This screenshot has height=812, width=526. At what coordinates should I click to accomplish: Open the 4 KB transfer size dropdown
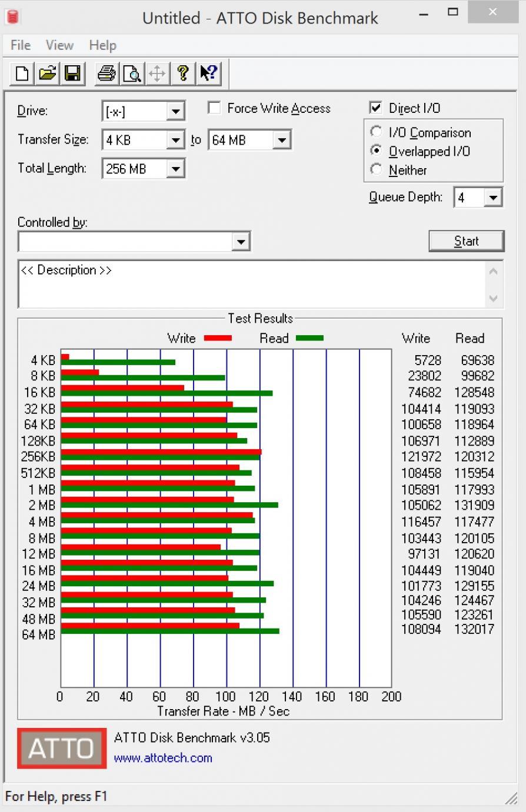coord(175,140)
